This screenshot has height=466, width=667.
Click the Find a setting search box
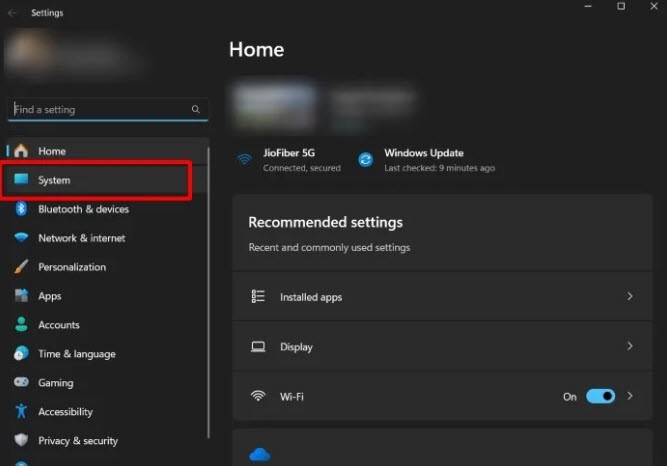(x=108, y=110)
